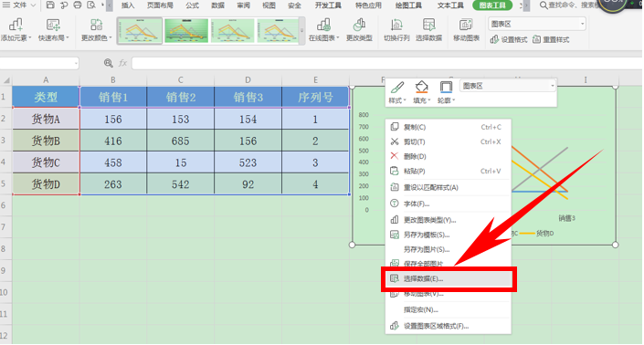This screenshot has height=345, width=644.
Task: Click cell containing 货物C
Action: click(46, 162)
